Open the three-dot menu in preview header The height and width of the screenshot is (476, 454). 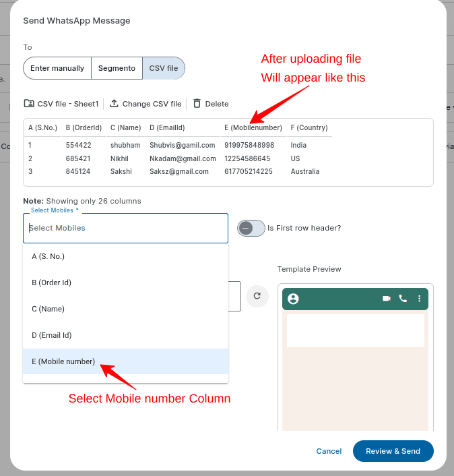419,299
